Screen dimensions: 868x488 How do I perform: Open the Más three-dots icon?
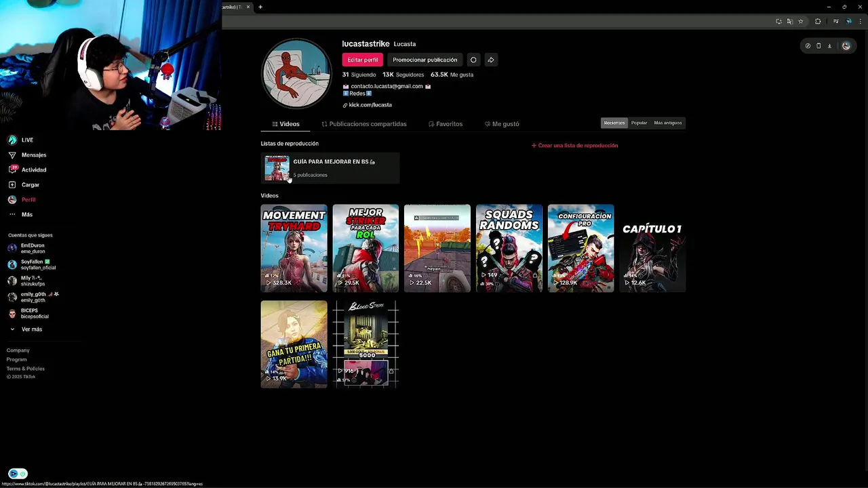click(x=12, y=214)
